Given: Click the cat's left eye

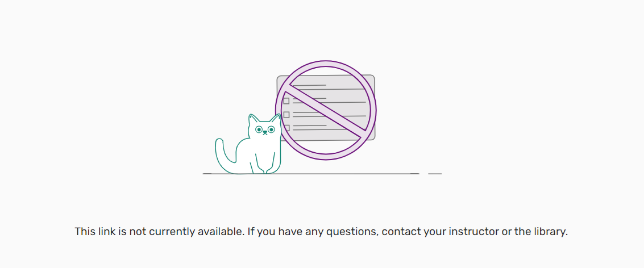Looking at the screenshot, I should click(259, 130).
